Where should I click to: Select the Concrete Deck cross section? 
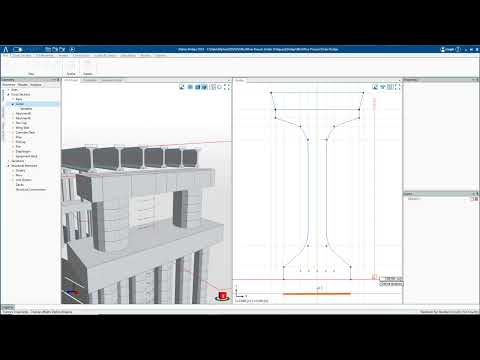click(25, 132)
